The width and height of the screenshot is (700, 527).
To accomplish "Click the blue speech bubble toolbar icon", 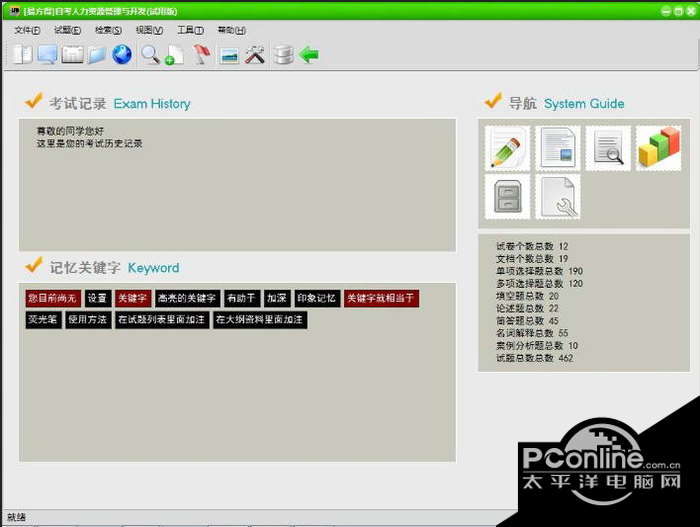I will 47,55.
